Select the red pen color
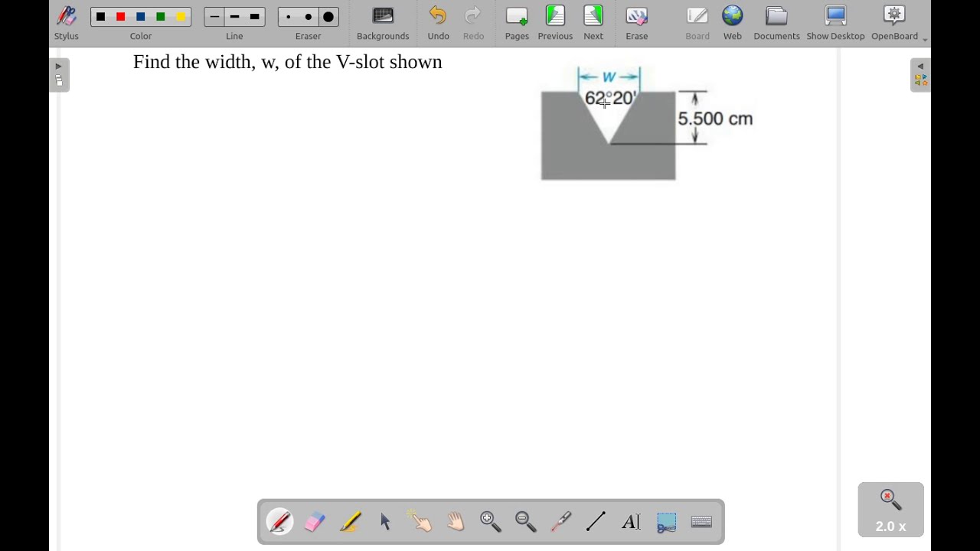The height and width of the screenshot is (551, 980). [120, 17]
